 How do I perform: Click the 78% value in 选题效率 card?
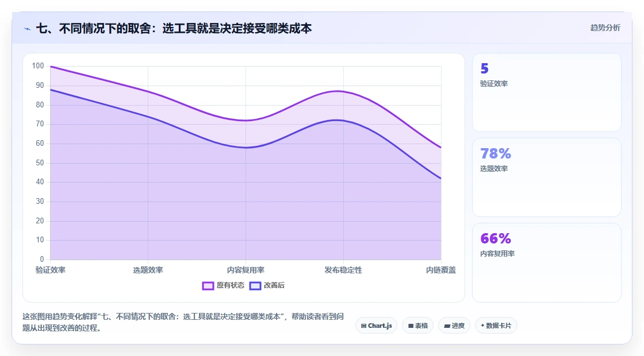[x=496, y=153]
